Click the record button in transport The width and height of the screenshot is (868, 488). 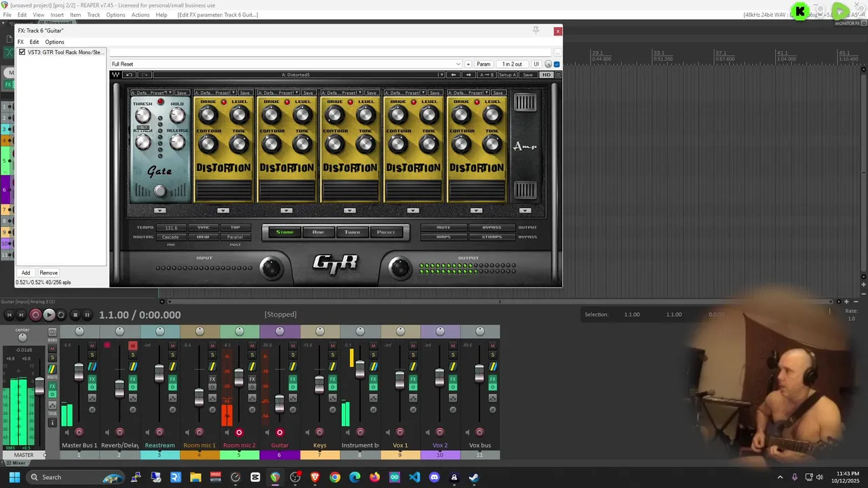35,314
